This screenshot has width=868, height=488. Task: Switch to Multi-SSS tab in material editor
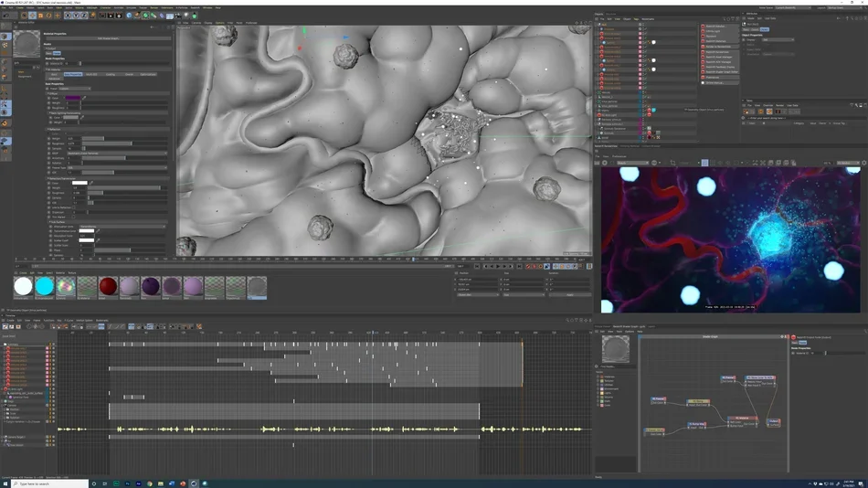coord(91,74)
